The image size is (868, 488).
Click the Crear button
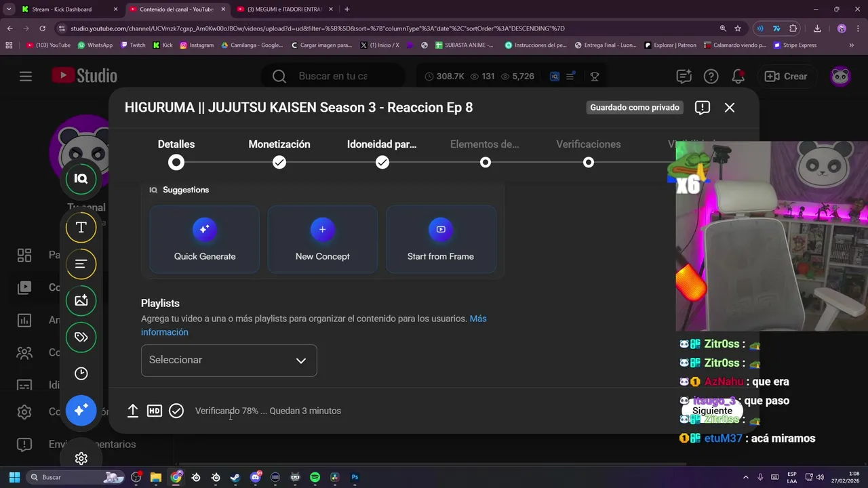click(x=786, y=76)
